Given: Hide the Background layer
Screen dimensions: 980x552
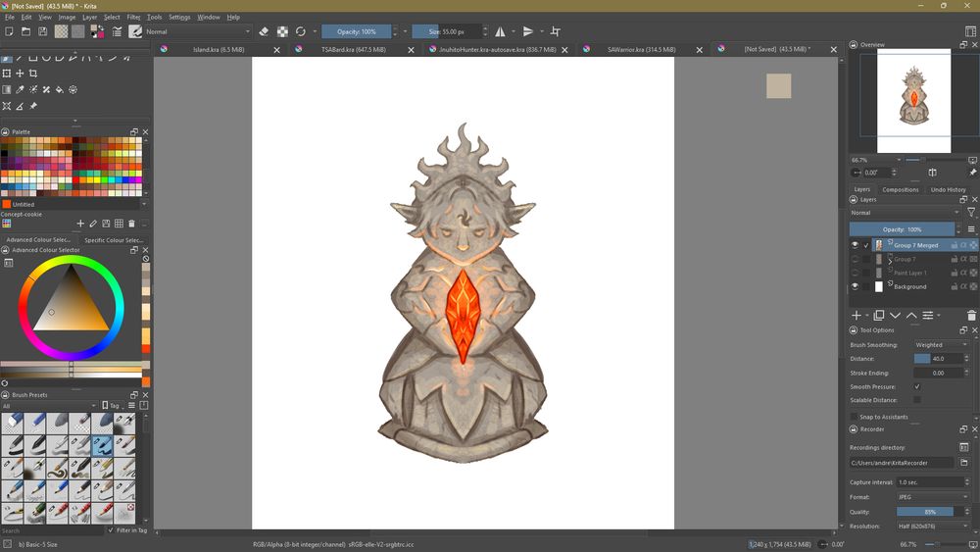Looking at the screenshot, I should pyautogui.click(x=855, y=286).
